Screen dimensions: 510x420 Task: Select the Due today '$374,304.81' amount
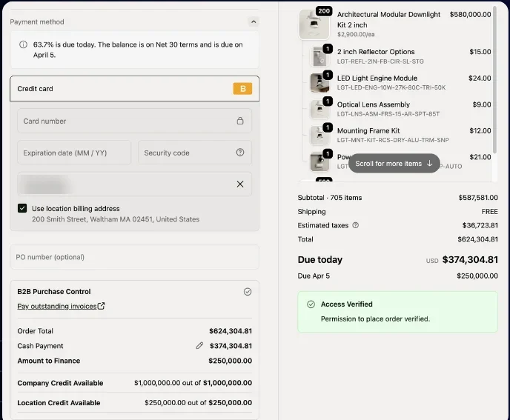pos(470,260)
